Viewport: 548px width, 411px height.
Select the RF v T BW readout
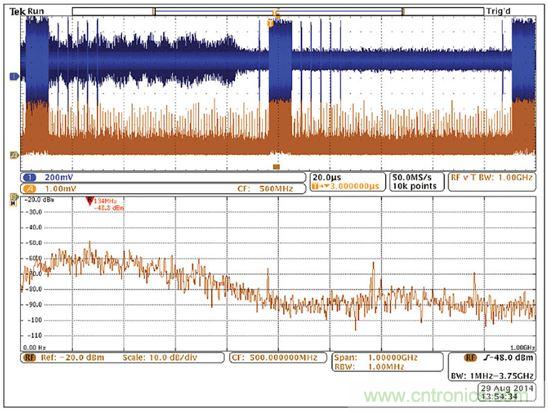[x=492, y=178]
